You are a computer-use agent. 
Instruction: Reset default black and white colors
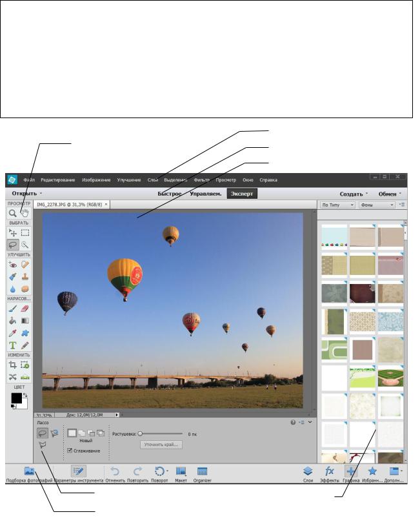[x=14, y=406]
